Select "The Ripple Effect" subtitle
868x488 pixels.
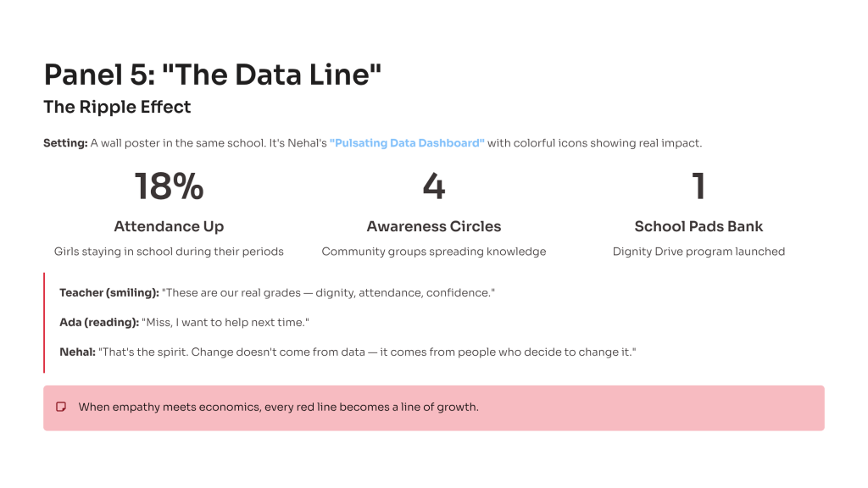(x=117, y=108)
